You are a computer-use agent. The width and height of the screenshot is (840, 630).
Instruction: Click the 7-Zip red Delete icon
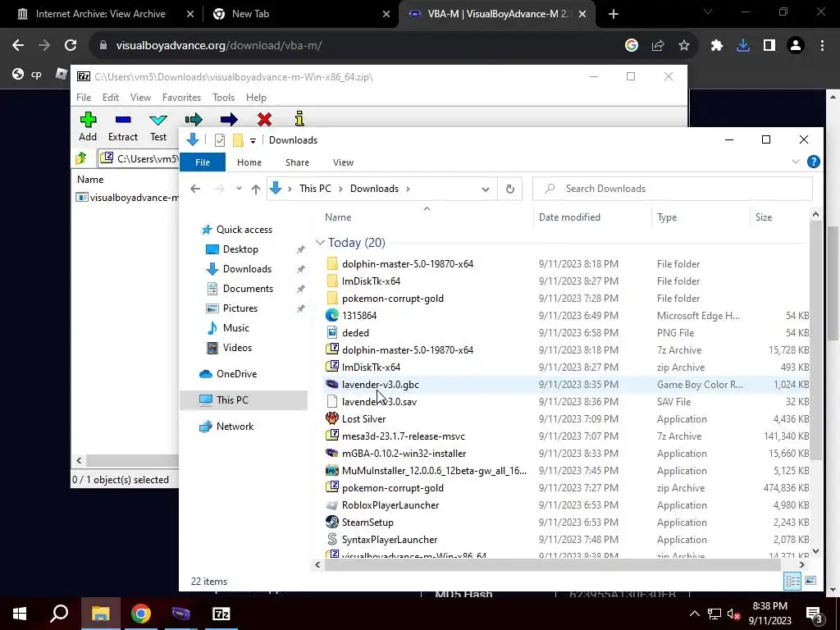click(x=264, y=119)
